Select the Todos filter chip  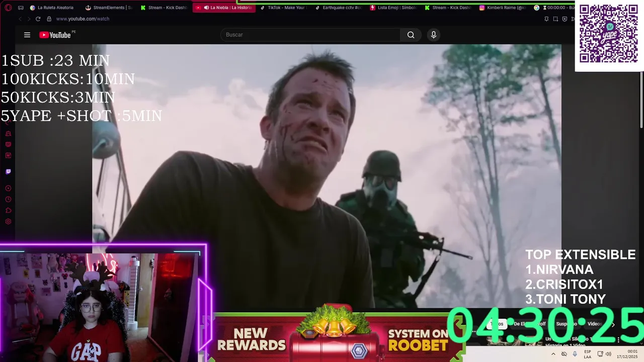[497, 324]
